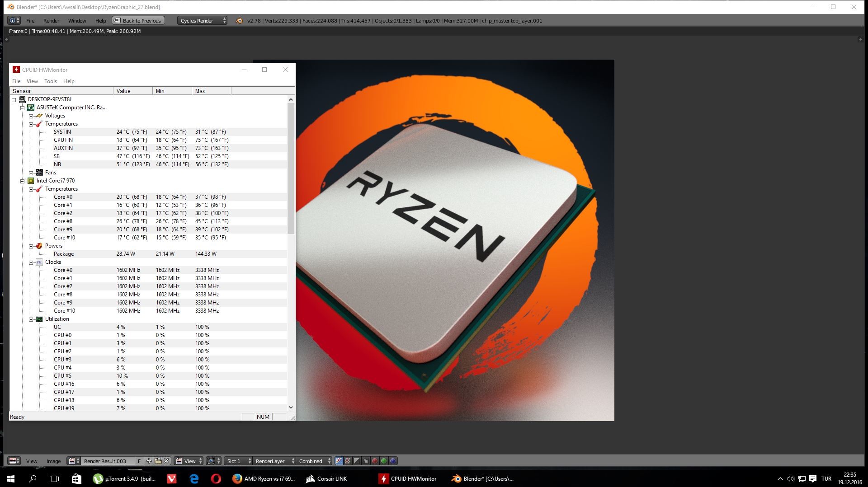Open HWMonitor View menu

coord(32,81)
